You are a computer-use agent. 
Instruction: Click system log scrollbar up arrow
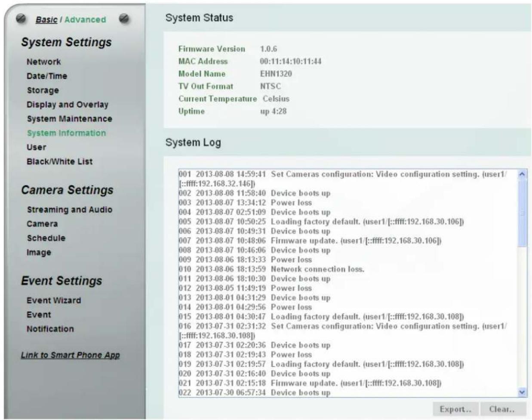522,174
